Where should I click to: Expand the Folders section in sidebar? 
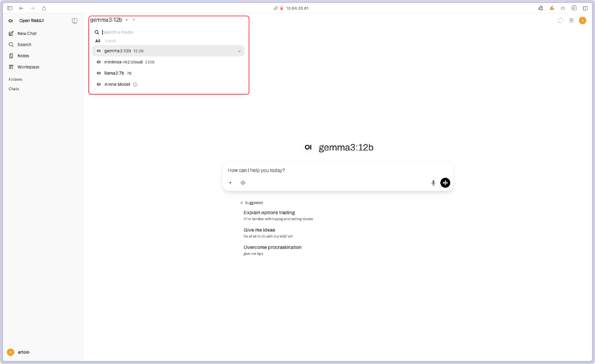point(15,79)
